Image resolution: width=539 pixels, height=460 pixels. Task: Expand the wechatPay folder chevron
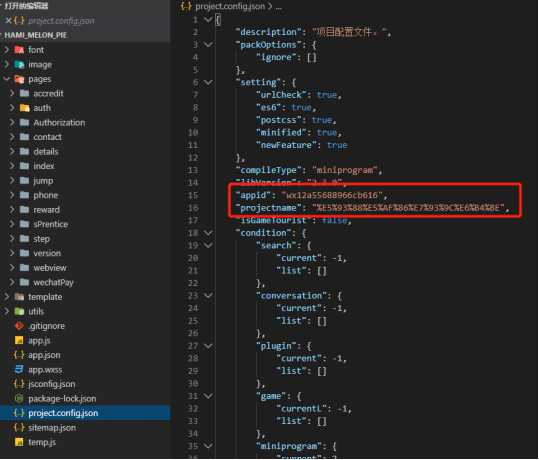point(12,282)
